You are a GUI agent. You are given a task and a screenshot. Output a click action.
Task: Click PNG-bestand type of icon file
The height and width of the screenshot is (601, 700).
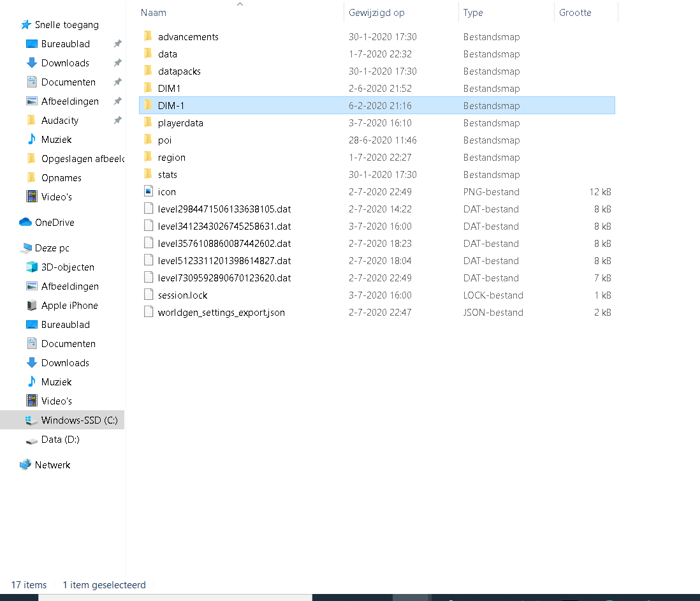coord(491,191)
